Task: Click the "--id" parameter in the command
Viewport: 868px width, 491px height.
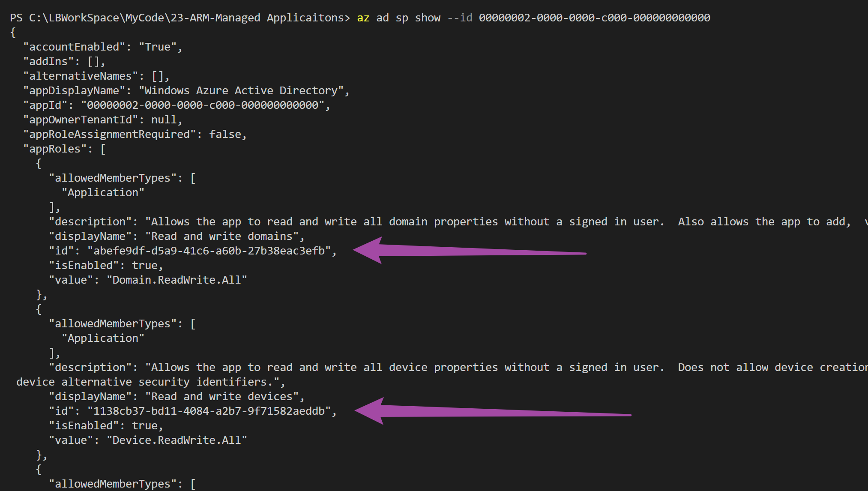Action: click(x=460, y=18)
